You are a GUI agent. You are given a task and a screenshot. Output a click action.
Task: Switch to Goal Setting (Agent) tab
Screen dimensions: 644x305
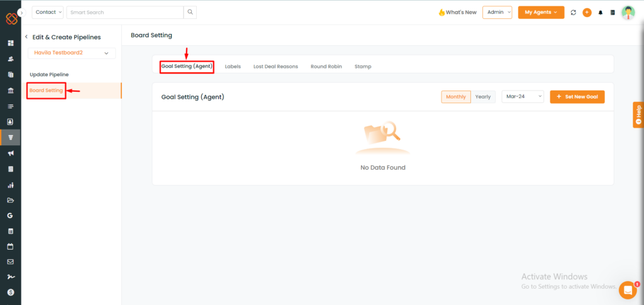click(187, 66)
